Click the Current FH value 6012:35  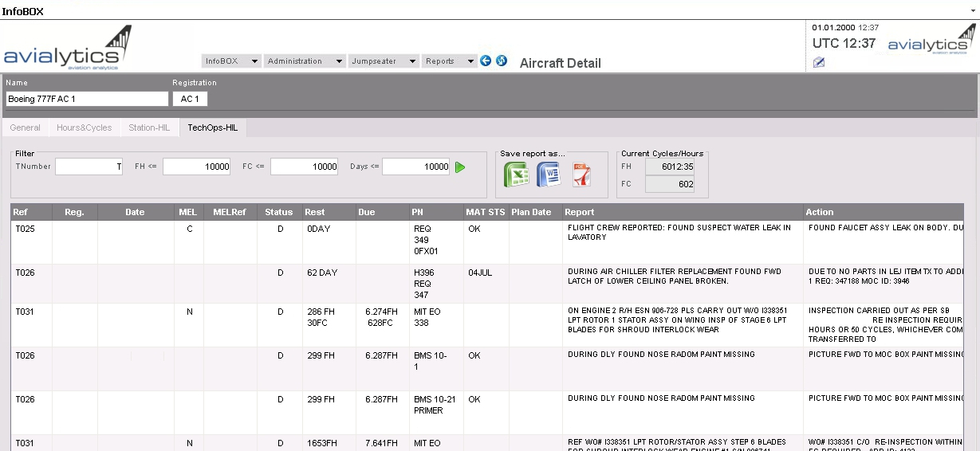coord(669,167)
